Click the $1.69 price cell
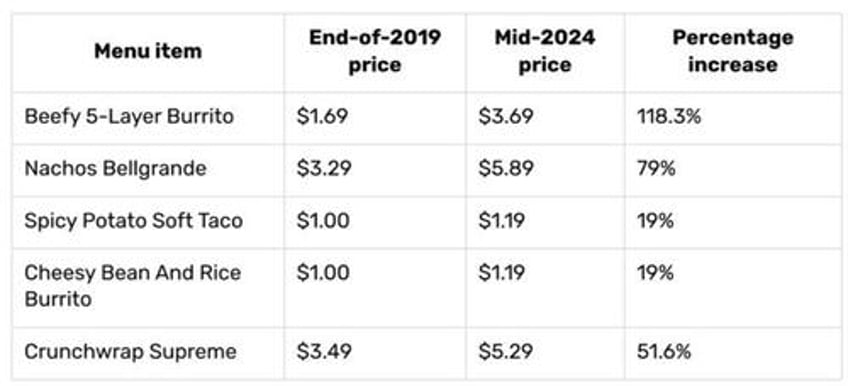 click(x=375, y=117)
